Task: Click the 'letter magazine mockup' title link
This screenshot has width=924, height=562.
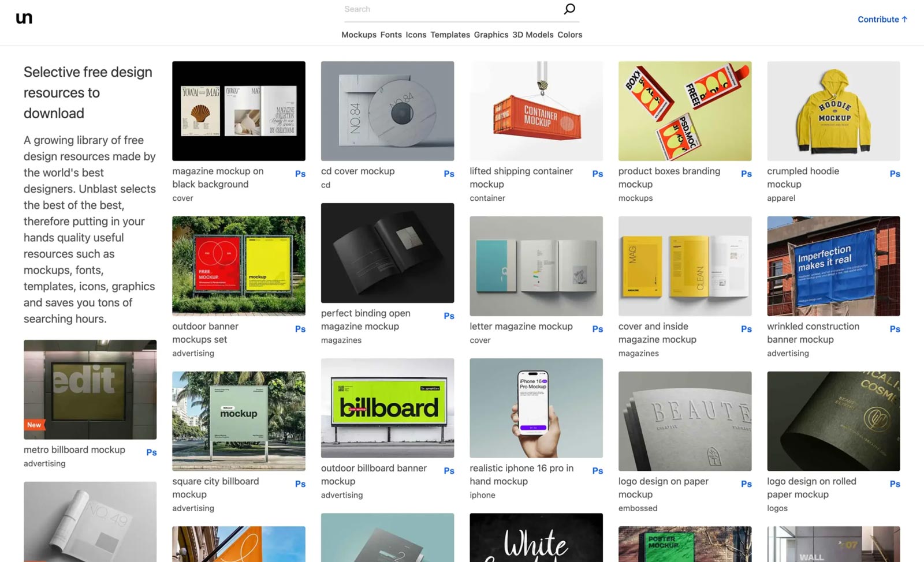Action: click(521, 327)
